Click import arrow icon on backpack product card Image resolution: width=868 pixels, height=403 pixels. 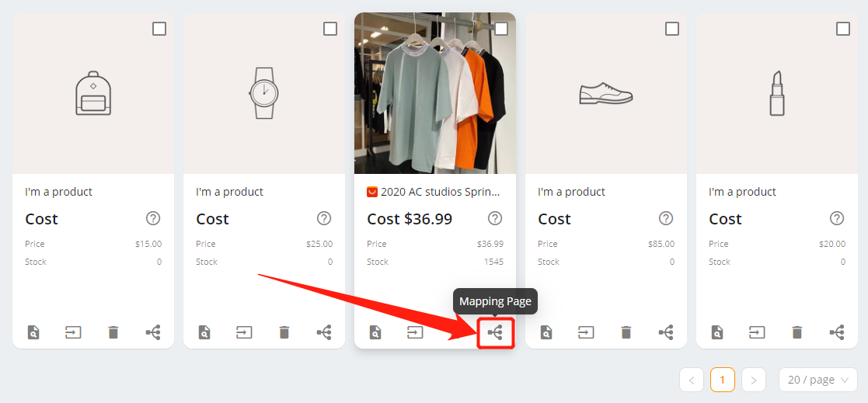pos(73,332)
